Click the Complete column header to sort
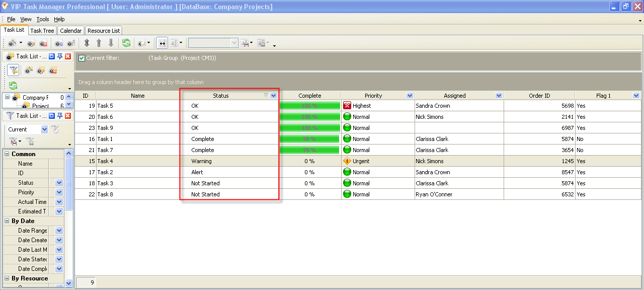This screenshot has width=644, height=290. (x=309, y=96)
